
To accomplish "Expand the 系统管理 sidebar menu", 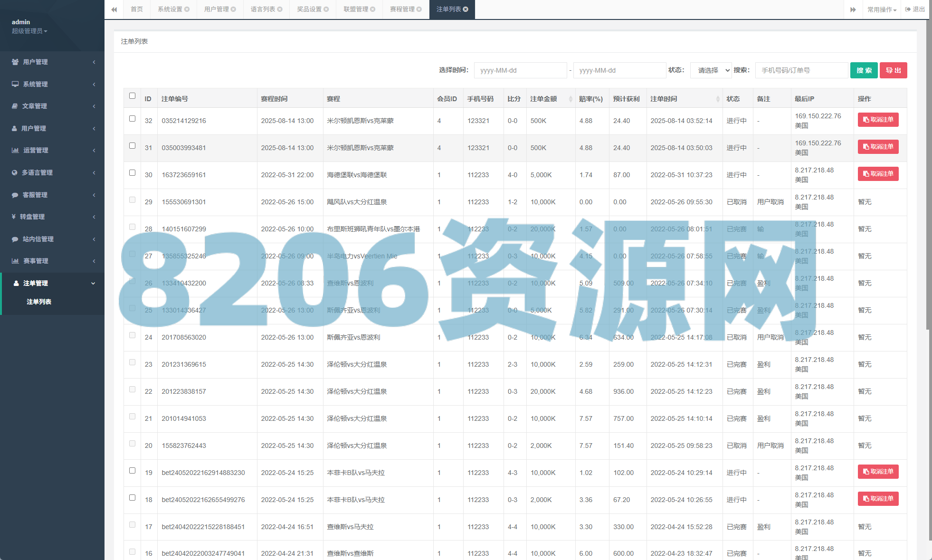I will pyautogui.click(x=52, y=84).
